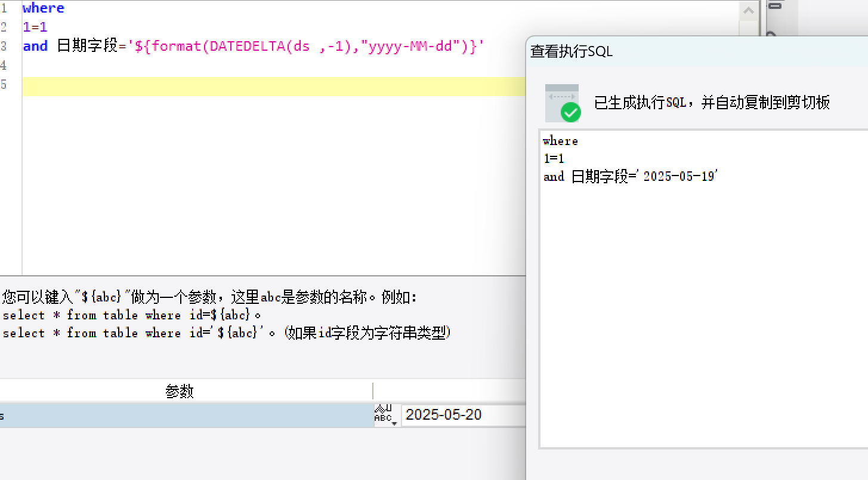Click the "yyyy-MM-dd" format string in editor
The height and width of the screenshot is (480, 868).
[x=410, y=47]
